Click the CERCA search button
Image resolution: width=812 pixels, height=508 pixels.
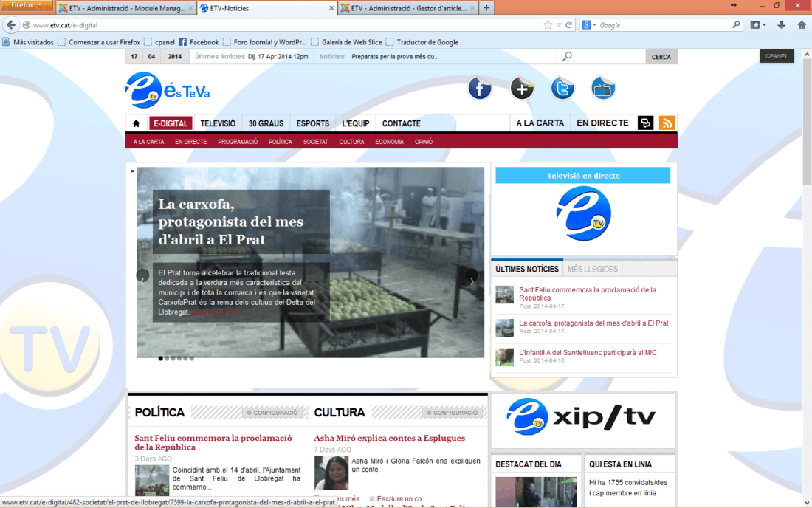(661, 56)
